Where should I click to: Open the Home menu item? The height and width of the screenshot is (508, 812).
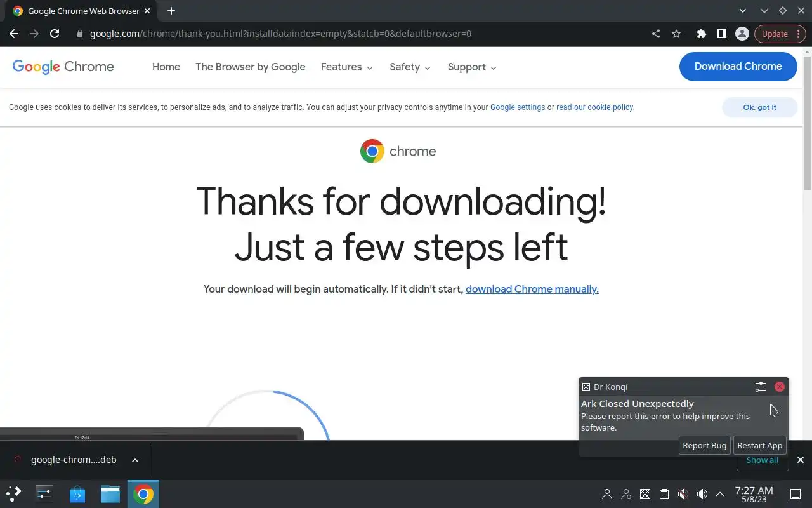pos(166,67)
